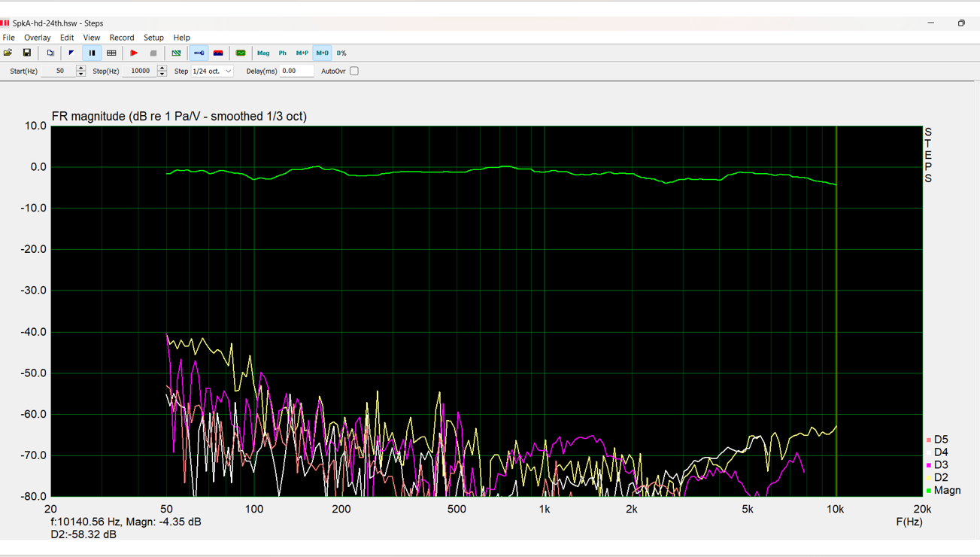Toggle the M+D magnitude and distortion view
980x557 pixels.
(322, 53)
